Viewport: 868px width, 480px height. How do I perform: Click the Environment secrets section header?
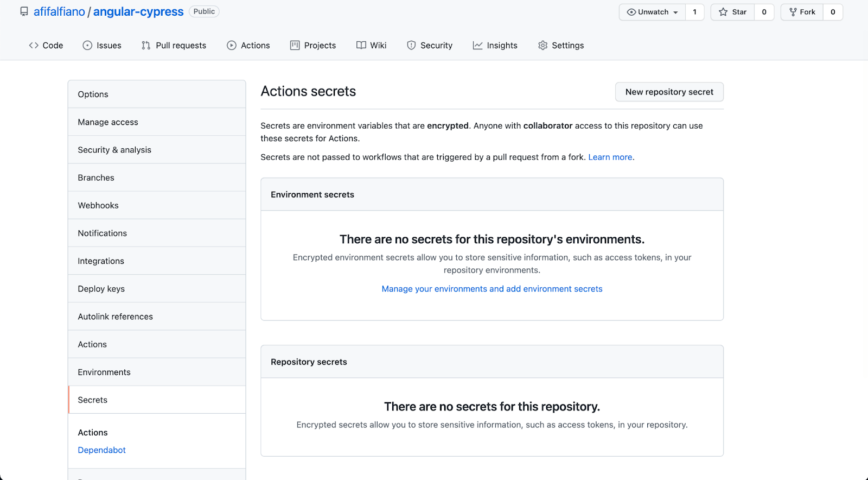(492, 194)
